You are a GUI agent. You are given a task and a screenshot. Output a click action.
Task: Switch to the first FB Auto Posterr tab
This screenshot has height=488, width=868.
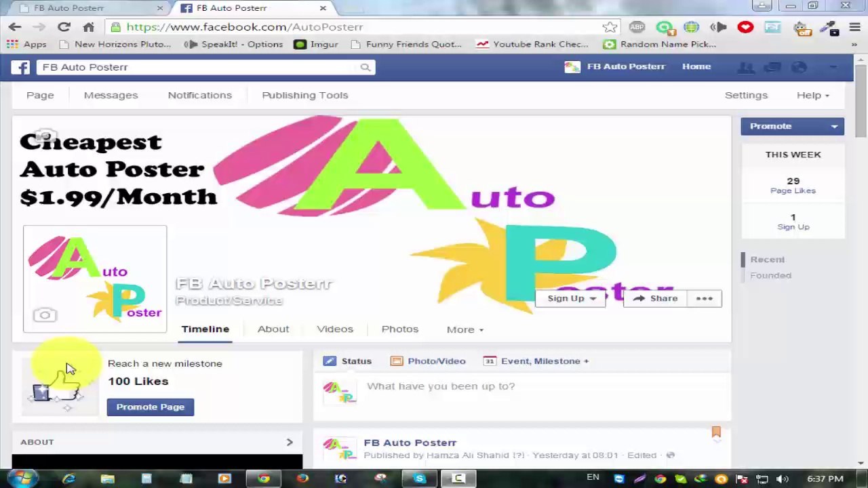click(x=91, y=8)
